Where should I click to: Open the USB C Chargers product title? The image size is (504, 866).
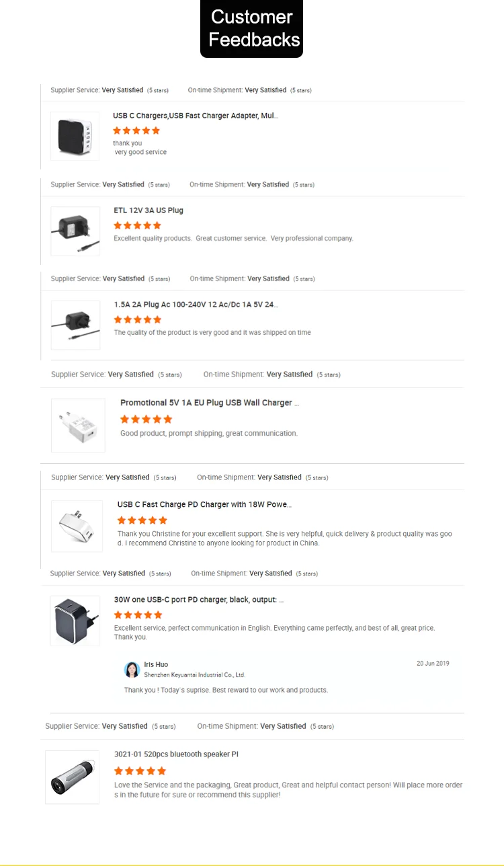coord(196,116)
